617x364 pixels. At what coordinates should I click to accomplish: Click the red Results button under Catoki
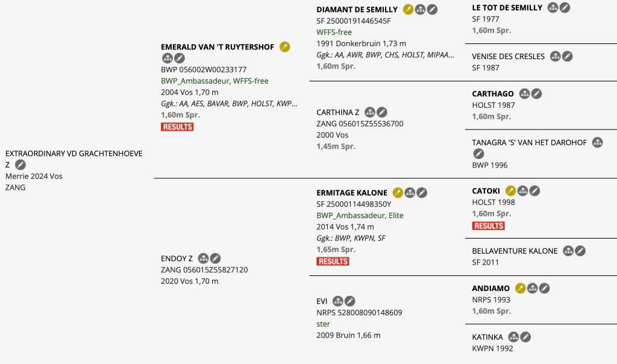point(488,226)
